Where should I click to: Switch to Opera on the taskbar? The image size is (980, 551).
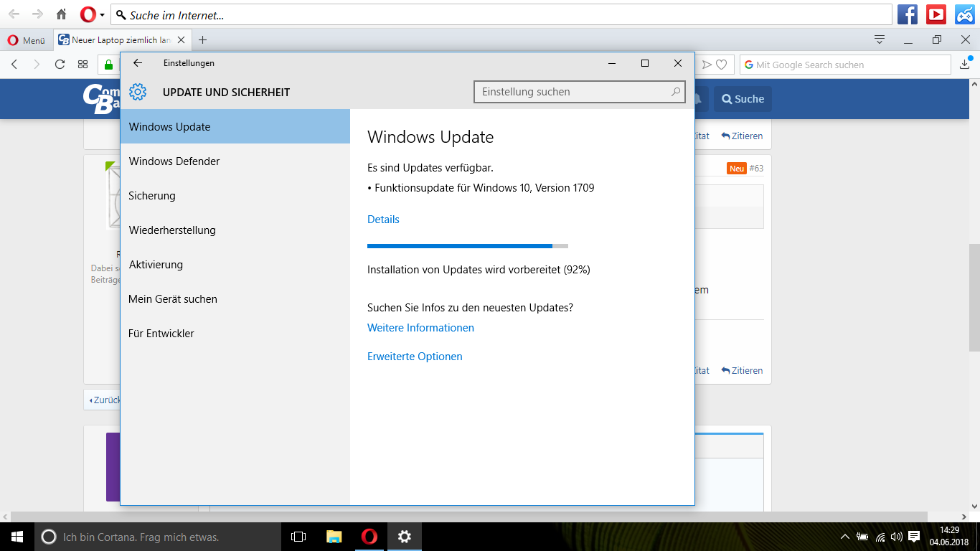(369, 537)
